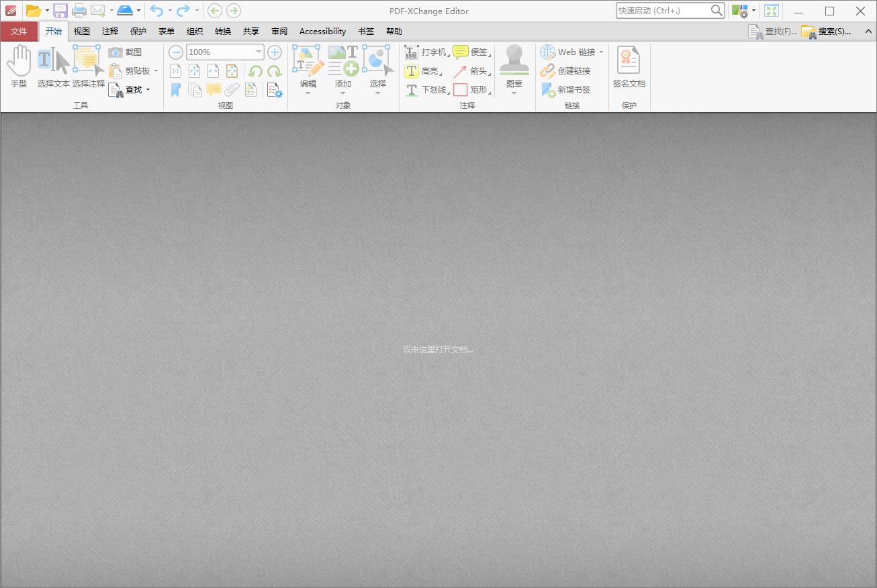Click the zoom out minus button

tap(176, 52)
